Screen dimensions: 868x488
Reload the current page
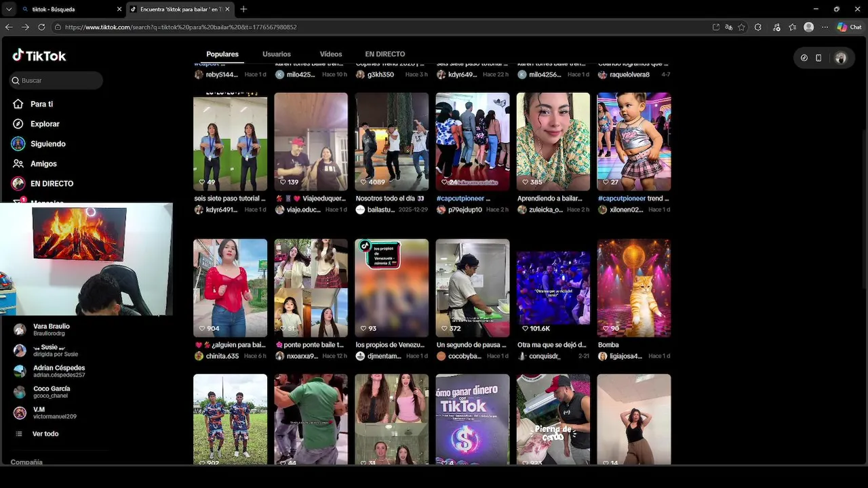point(41,27)
